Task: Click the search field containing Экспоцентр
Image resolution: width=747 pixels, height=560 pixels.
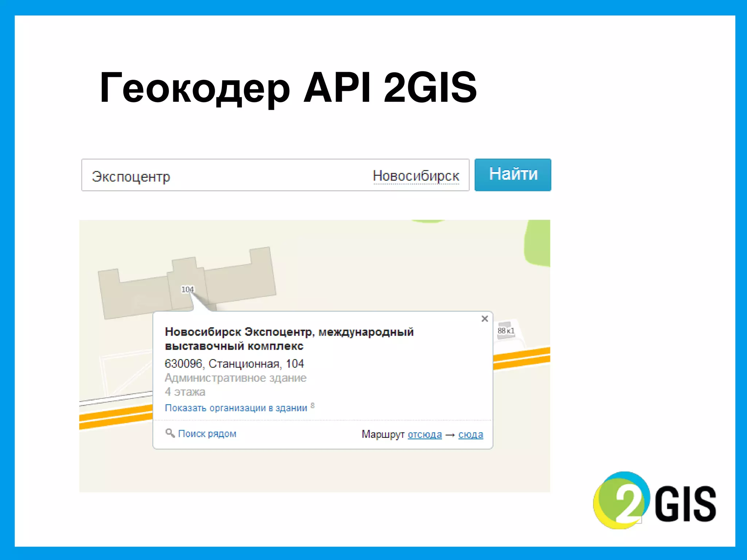Action: [275, 175]
